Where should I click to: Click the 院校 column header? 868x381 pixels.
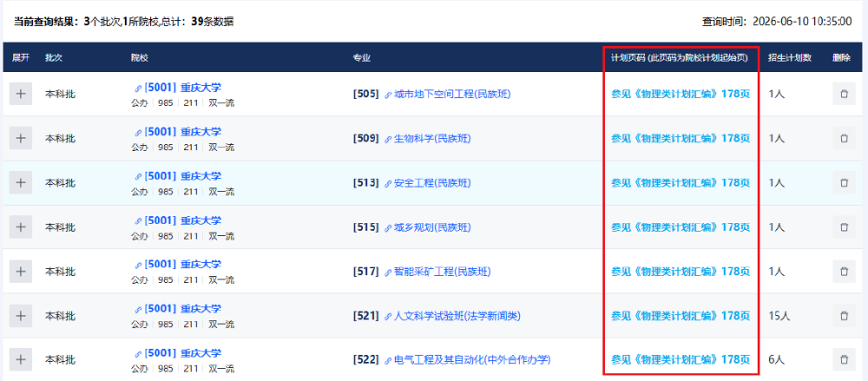140,57
